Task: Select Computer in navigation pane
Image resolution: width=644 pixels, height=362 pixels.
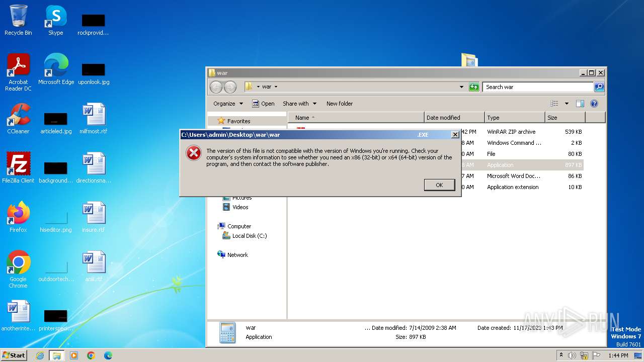Action: 234,226
